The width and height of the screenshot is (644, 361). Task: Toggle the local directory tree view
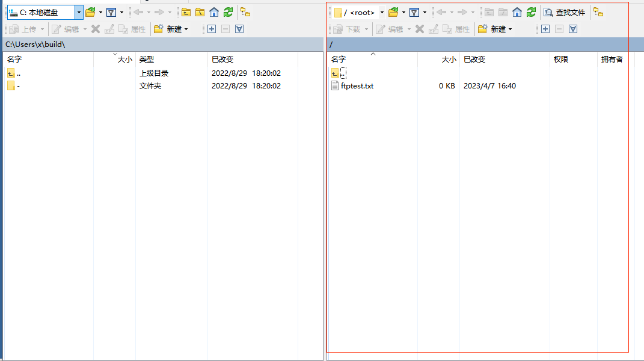(x=245, y=12)
